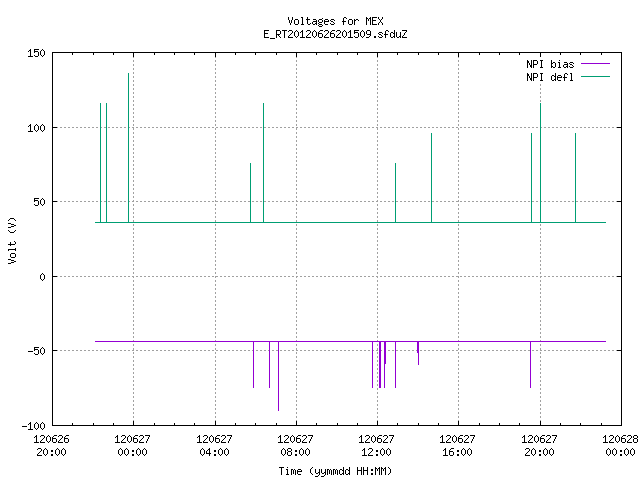Click the 50 y-axis tick label
The image size is (640, 480).
tap(40, 202)
